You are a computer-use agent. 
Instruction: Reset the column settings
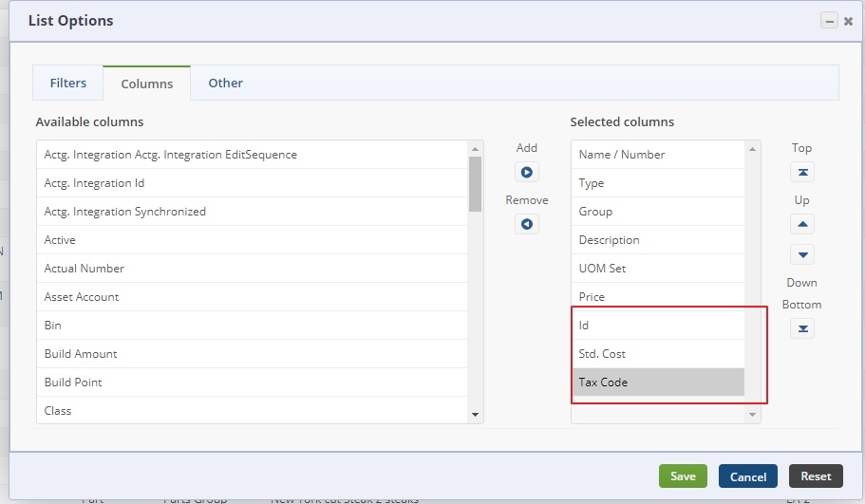click(x=816, y=476)
